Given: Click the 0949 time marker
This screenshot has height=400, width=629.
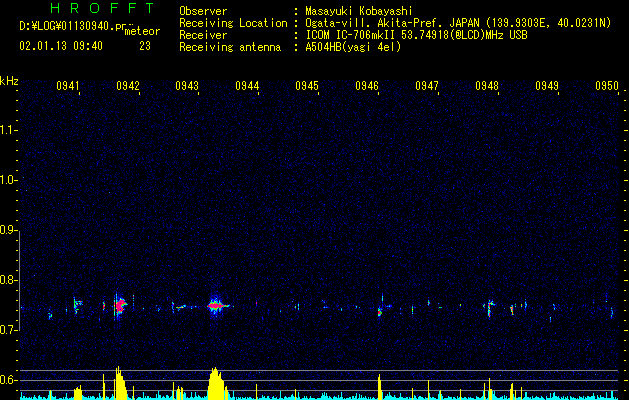Looking at the screenshot, I should pos(547,86).
